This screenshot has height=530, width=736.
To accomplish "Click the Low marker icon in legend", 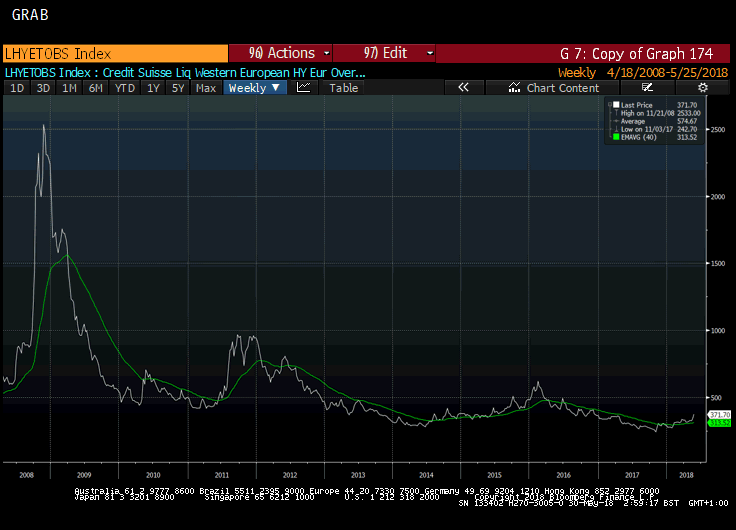I will click(x=615, y=129).
